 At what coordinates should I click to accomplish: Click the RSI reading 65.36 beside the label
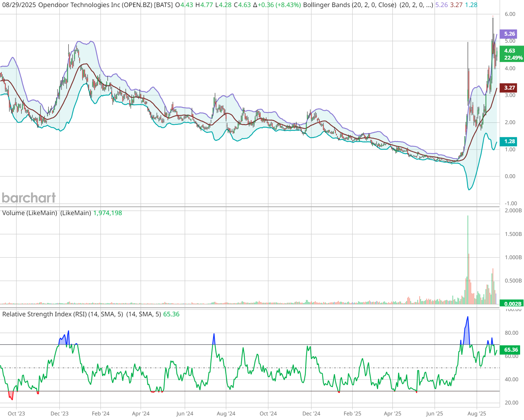(171, 314)
